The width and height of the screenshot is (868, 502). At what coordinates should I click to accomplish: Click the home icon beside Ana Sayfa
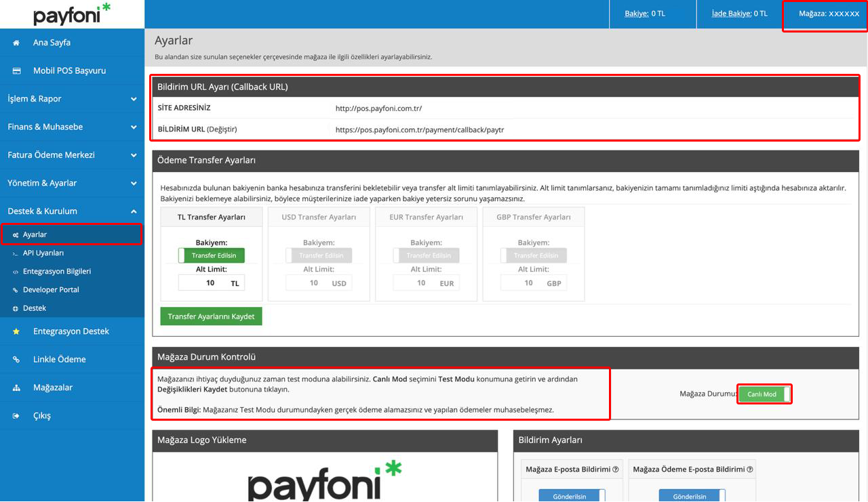(16, 43)
